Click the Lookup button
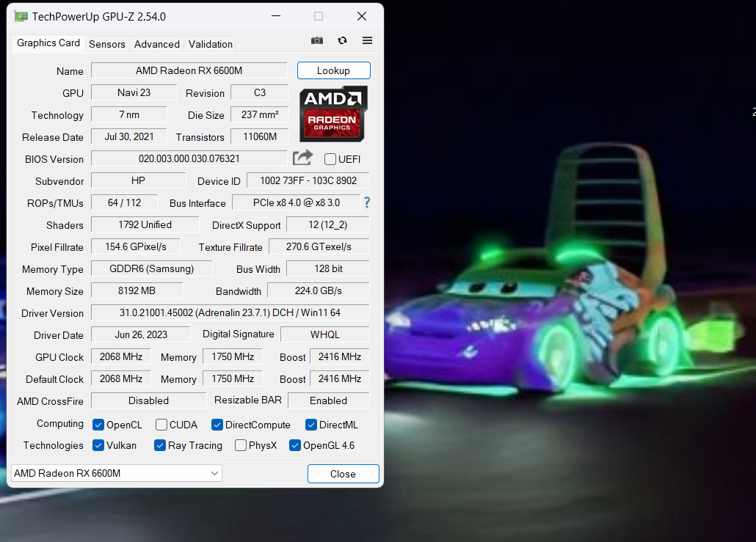The width and height of the screenshot is (756, 542). click(x=333, y=70)
